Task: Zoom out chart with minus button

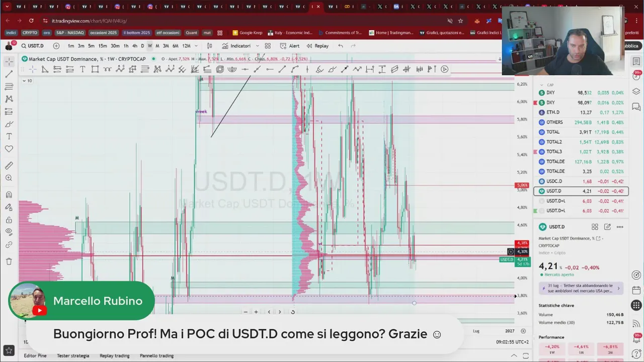Action: tap(246, 312)
